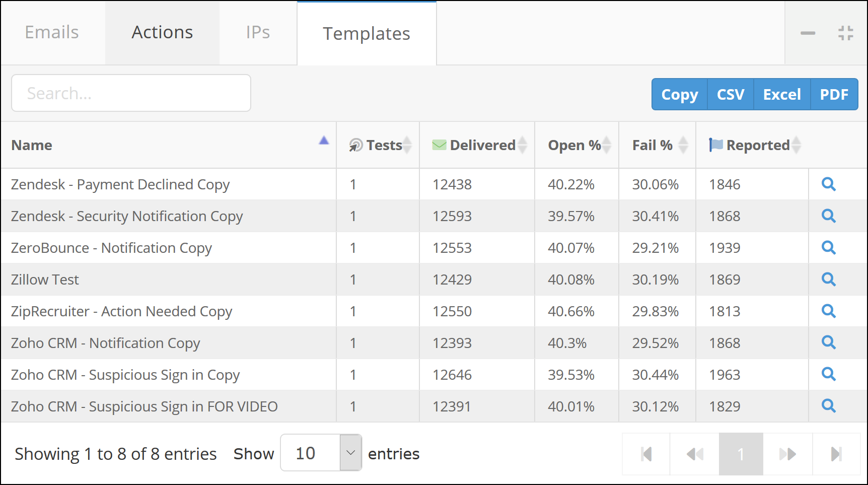Viewport: 868px width, 485px height.
Task: Go to first page of results
Action: [646, 454]
